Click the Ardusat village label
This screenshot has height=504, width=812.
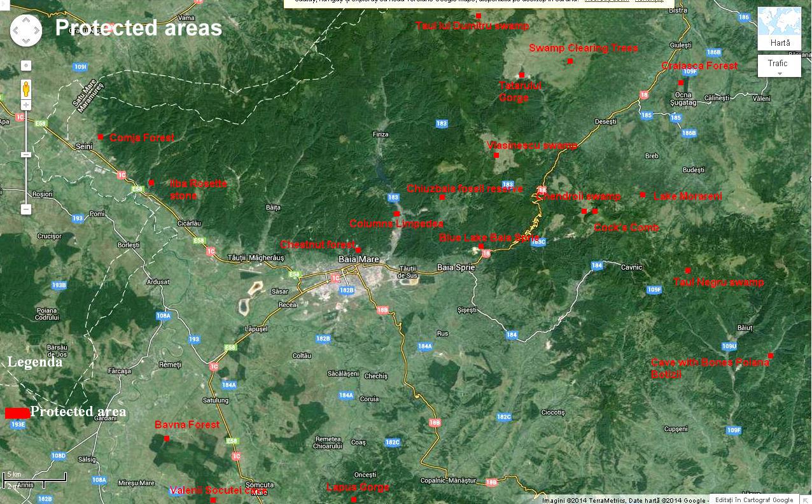pos(158,282)
